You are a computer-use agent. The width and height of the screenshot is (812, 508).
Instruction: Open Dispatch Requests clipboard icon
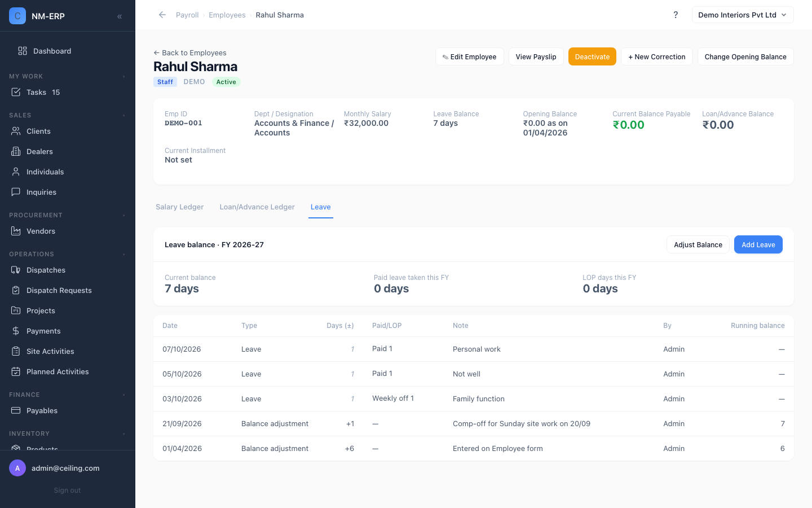[16, 290]
